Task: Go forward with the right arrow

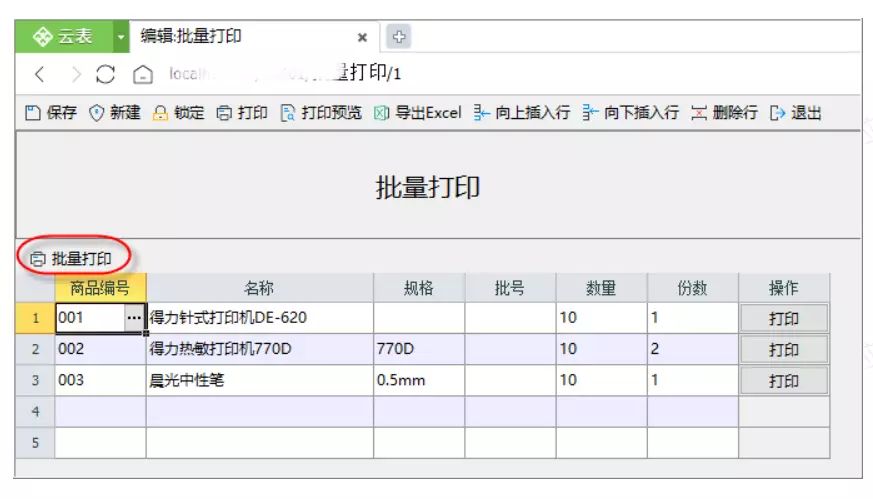Action: click(x=76, y=74)
